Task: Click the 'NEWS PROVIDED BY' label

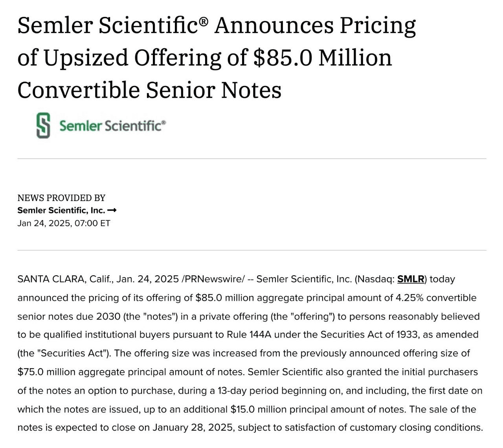Action: 61,198
